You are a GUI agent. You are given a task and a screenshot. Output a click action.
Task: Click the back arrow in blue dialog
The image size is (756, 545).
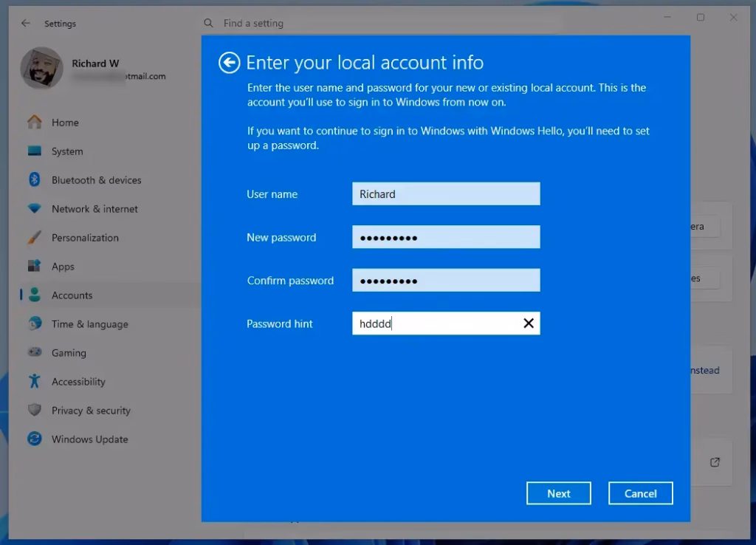click(x=230, y=63)
